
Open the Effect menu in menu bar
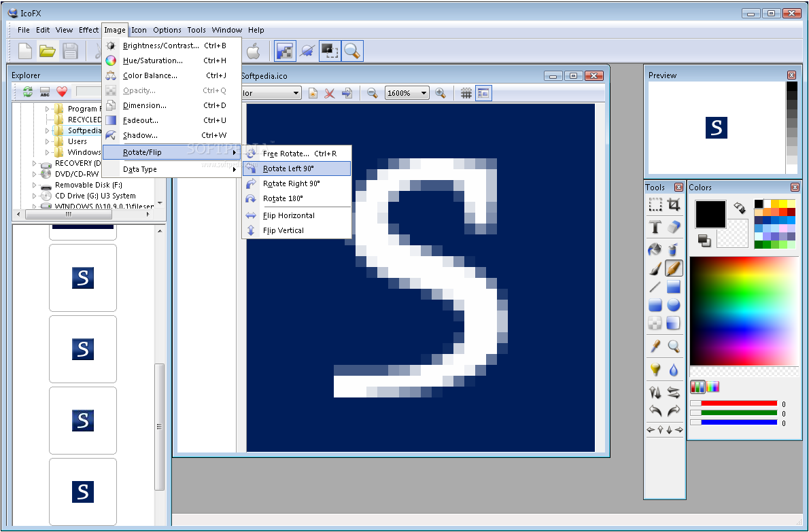(x=89, y=30)
